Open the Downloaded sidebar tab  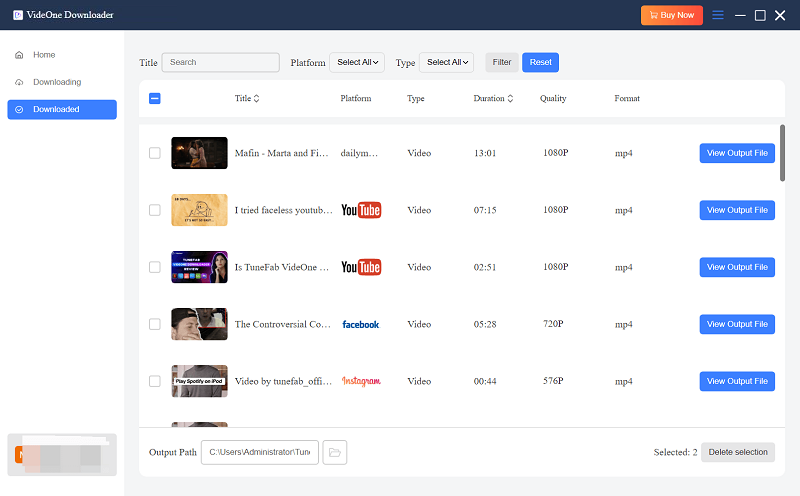point(56,109)
